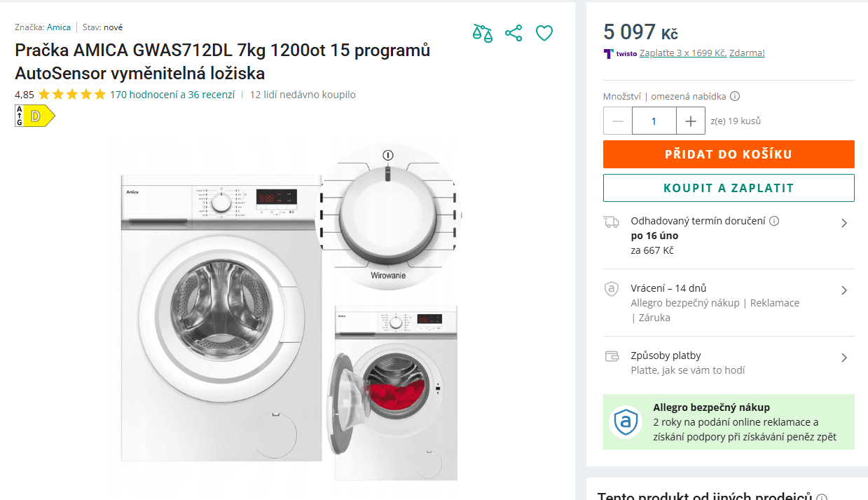Expand the 14-day returns section
The image size is (868, 500).
tap(844, 290)
